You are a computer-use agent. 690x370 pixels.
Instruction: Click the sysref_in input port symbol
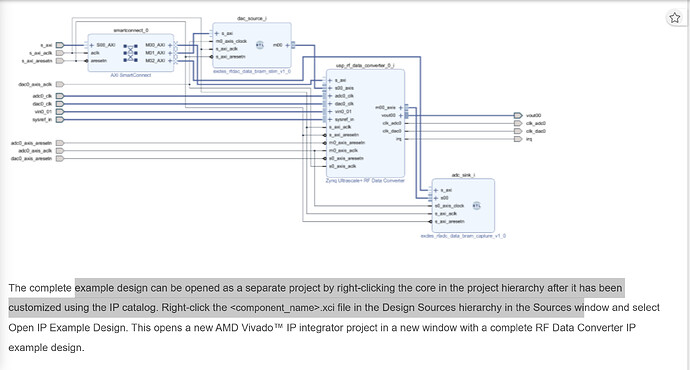tap(60, 120)
